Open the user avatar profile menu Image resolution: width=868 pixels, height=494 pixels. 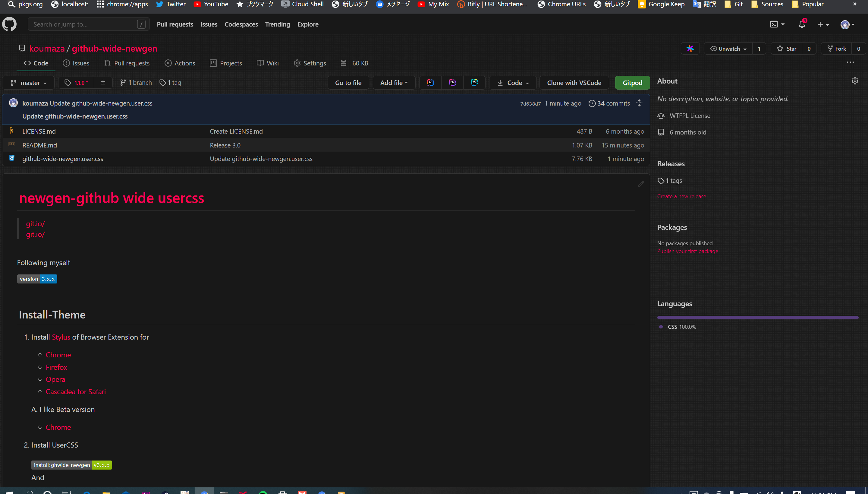tap(847, 24)
